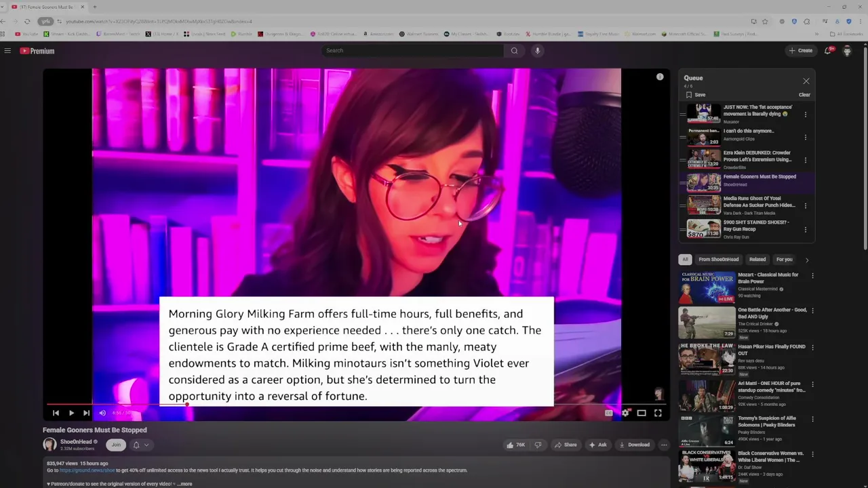Open the ShoeOnHead channel name link
The width and height of the screenshot is (868, 488).
76,442
